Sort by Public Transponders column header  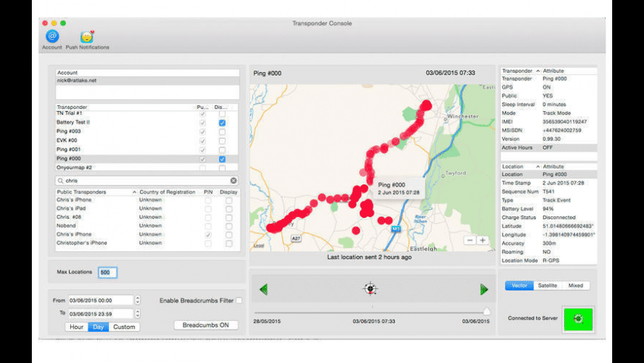click(x=96, y=192)
